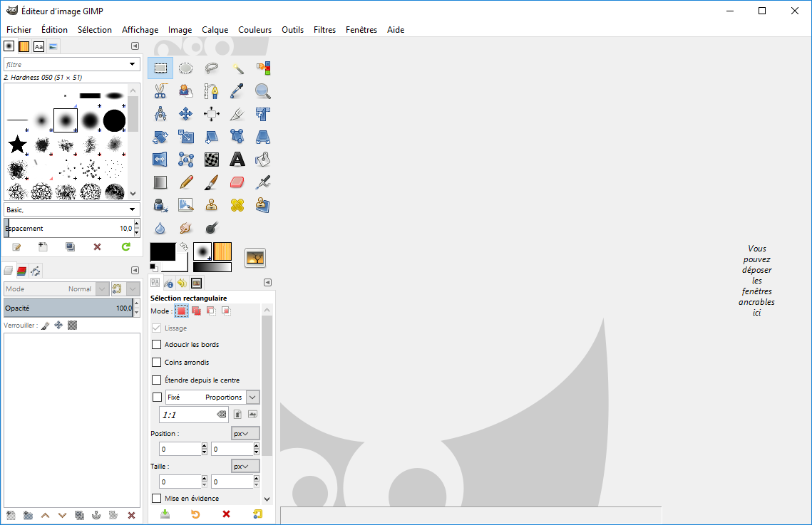Select the Fuzzy Select magic wand tool
This screenshot has height=525, width=812.
pyautogui.click(x=237, y=68)
